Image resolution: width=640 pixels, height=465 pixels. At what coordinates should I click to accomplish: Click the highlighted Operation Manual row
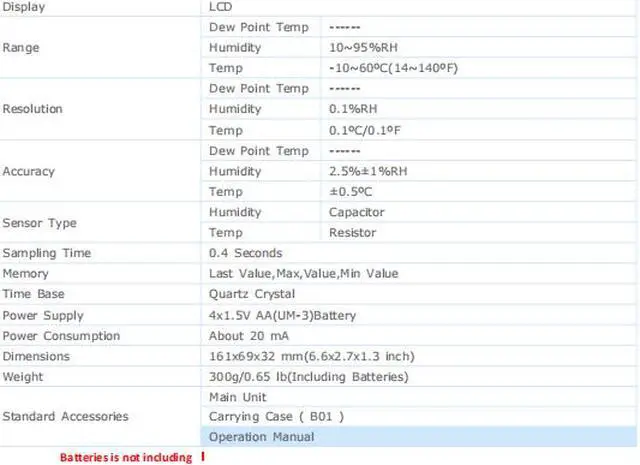pos(262,437)
